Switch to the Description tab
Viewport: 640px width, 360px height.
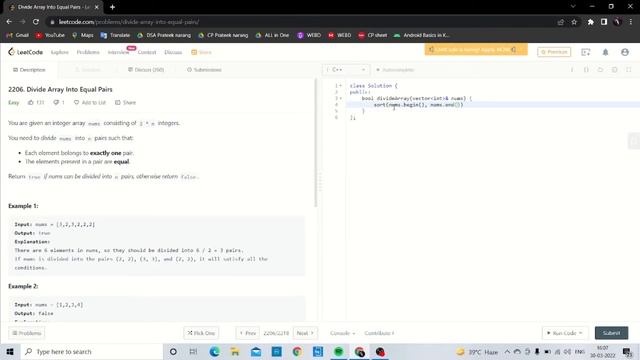[x=29, y=70]
